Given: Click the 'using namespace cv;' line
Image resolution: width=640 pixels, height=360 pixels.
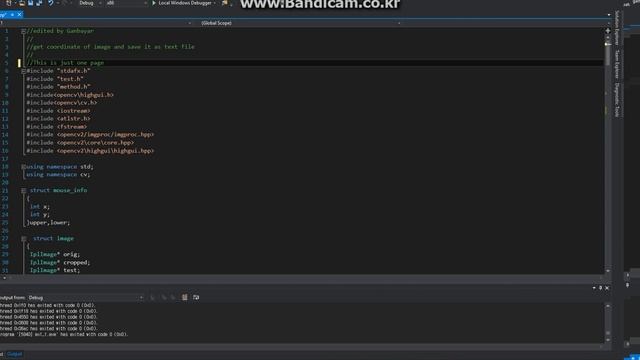Looking at the screenshot, I should click(x=58, y=174).
